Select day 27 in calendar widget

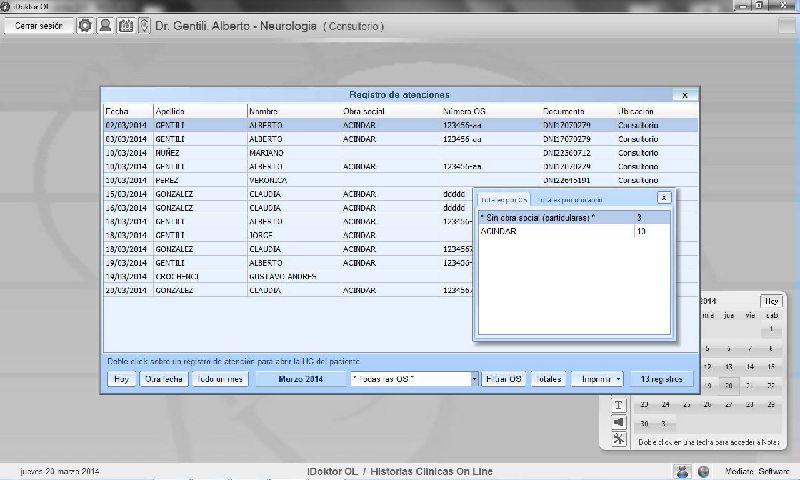coord(729,405)
